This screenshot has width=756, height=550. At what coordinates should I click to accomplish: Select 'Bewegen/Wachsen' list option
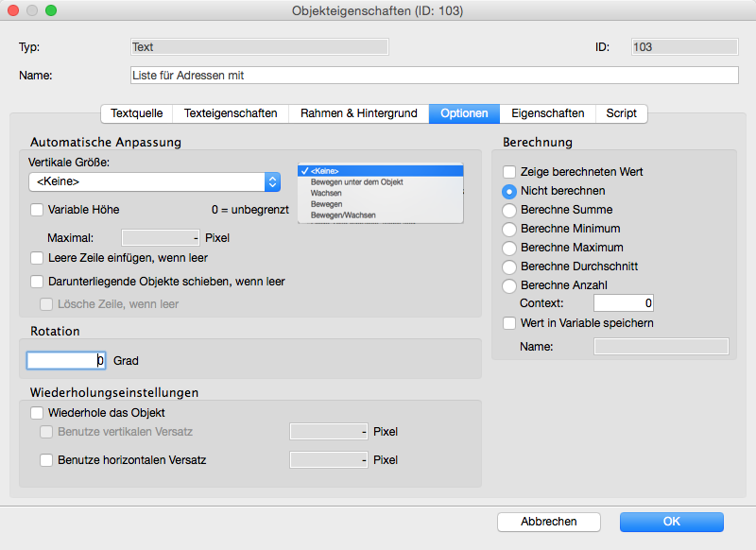[x=343, y=215]
